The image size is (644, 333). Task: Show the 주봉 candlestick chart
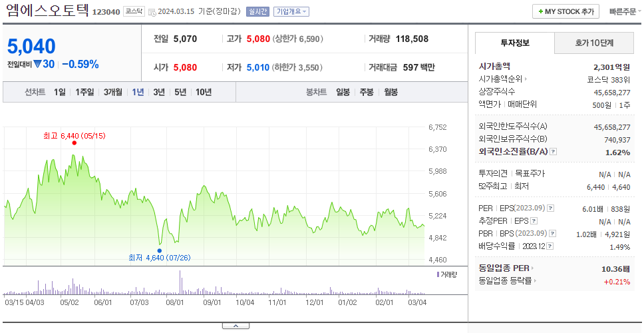367,92
